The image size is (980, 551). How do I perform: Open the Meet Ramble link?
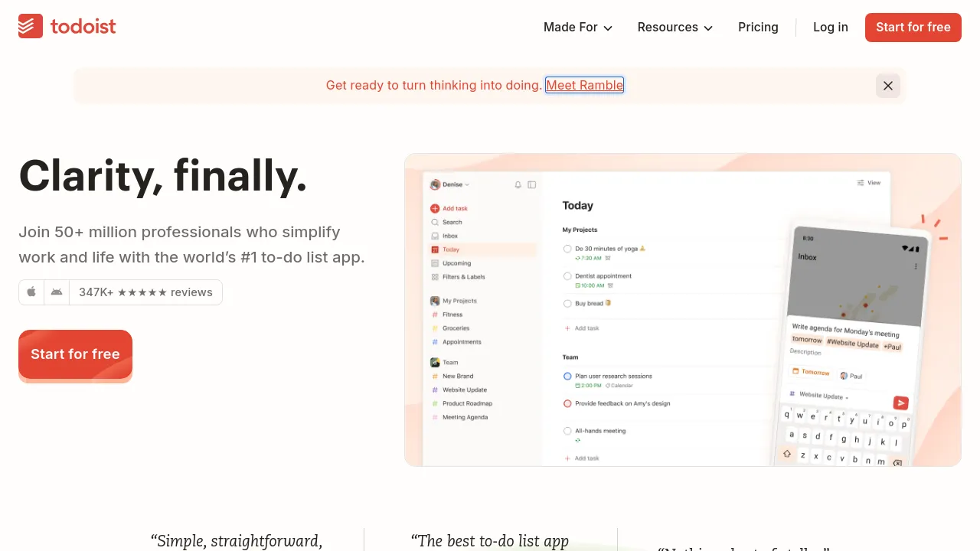(x=585, y=85)
